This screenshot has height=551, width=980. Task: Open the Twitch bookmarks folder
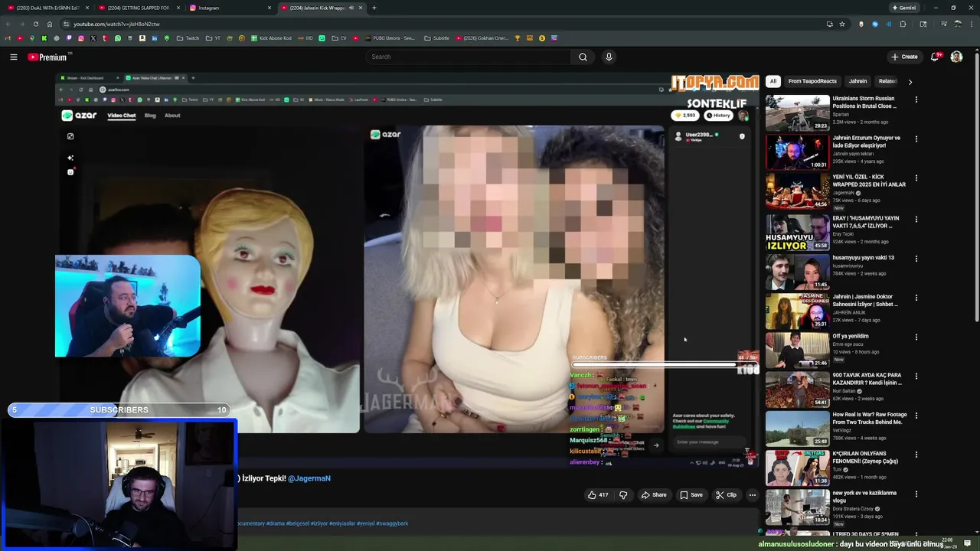click(188, 37)
